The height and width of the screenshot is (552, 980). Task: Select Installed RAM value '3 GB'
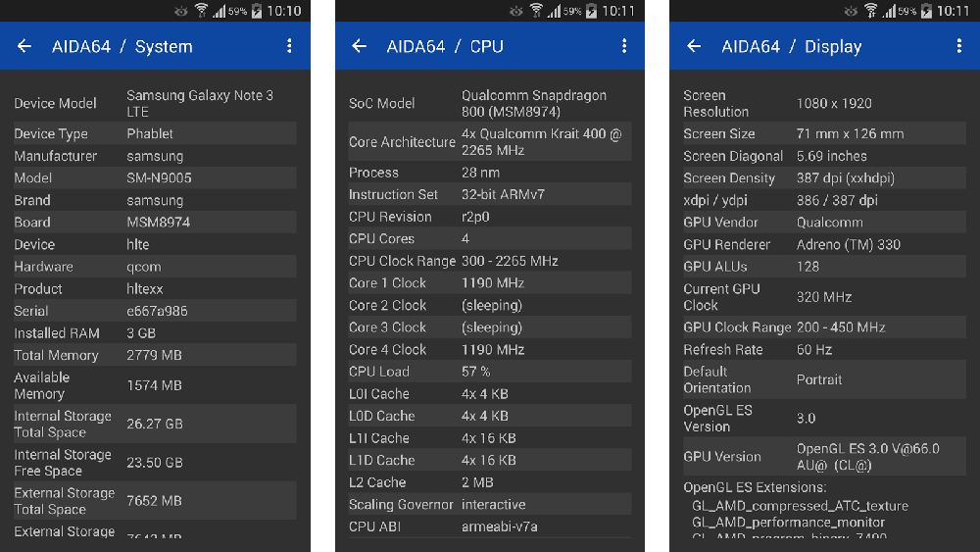click(140, 333)
